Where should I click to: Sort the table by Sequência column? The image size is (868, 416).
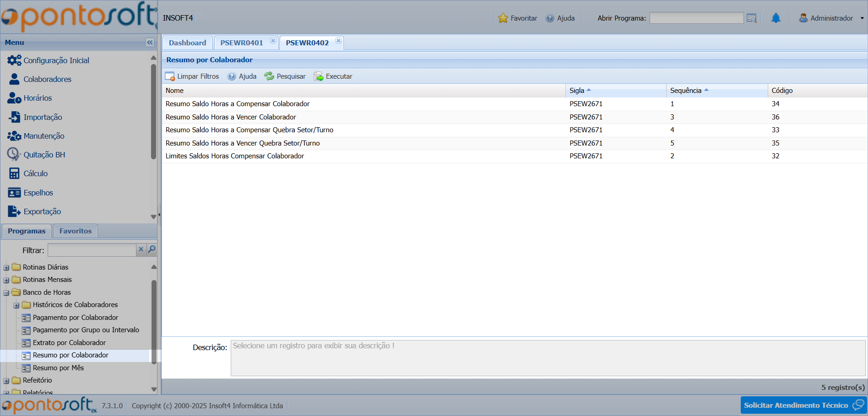[x=685, y=91]
